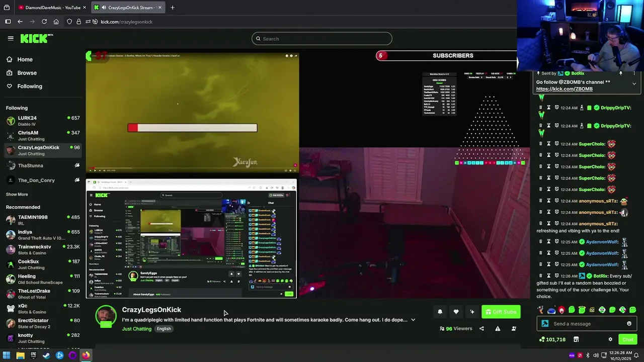This screenshot has width=644, height=362.
Task: Open Firefox tab overview button
Action: coord(7,8)
